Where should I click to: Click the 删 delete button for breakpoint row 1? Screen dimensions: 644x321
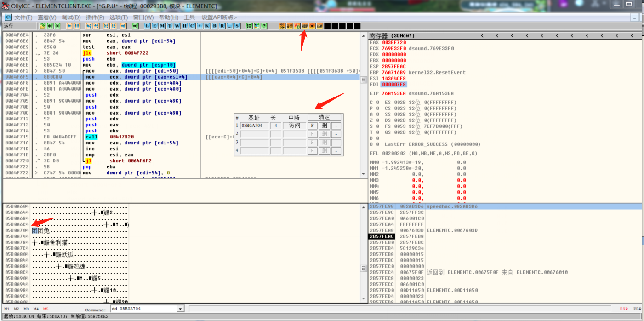click(x=325, y=126)
